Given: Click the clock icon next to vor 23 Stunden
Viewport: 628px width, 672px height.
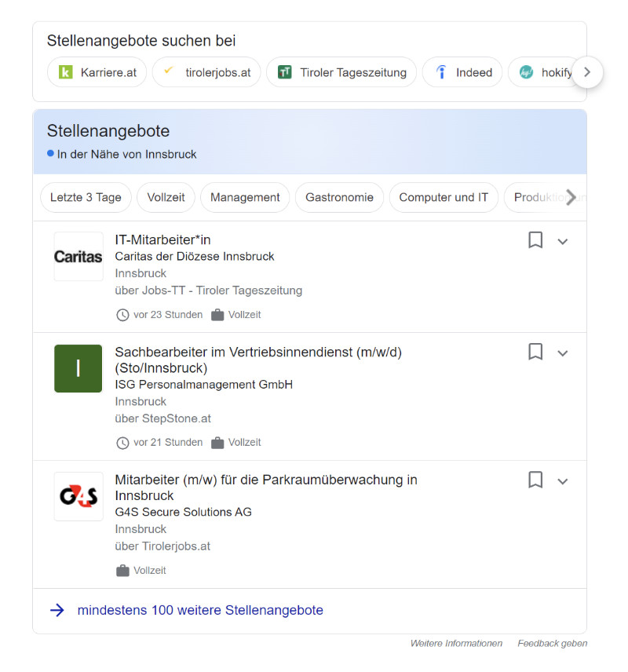Looking at the screenshot, I should pyautogui.click(x=122, y=315).
